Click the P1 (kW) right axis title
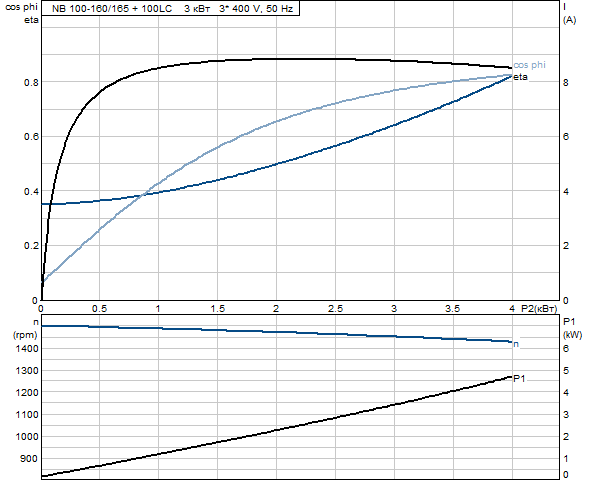The image size is (592, 480). coord(572,328)
